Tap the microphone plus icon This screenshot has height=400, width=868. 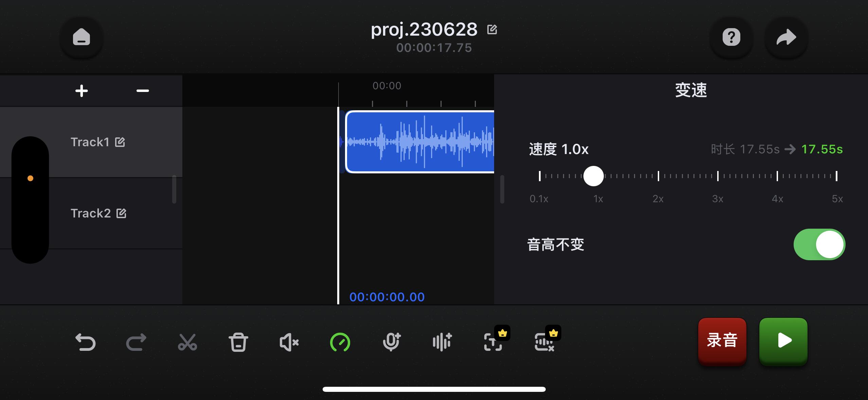(391, 342)
